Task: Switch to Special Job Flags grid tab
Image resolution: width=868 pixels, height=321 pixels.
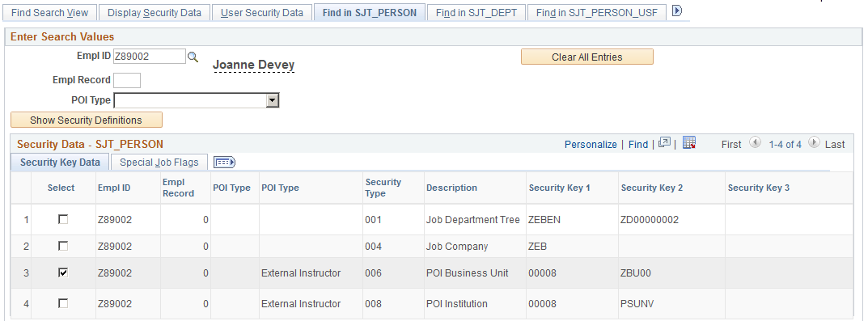Action: [x=159, y=163]
